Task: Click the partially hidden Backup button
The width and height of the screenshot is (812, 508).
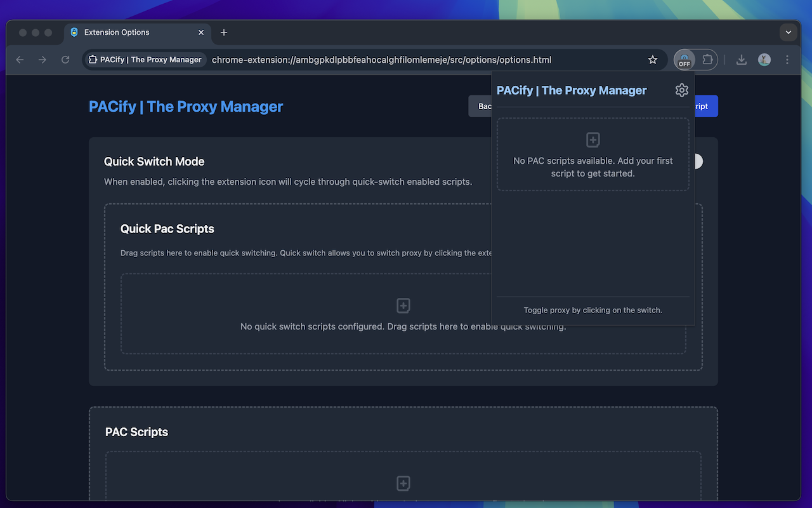Action: [x=480, y=106]
